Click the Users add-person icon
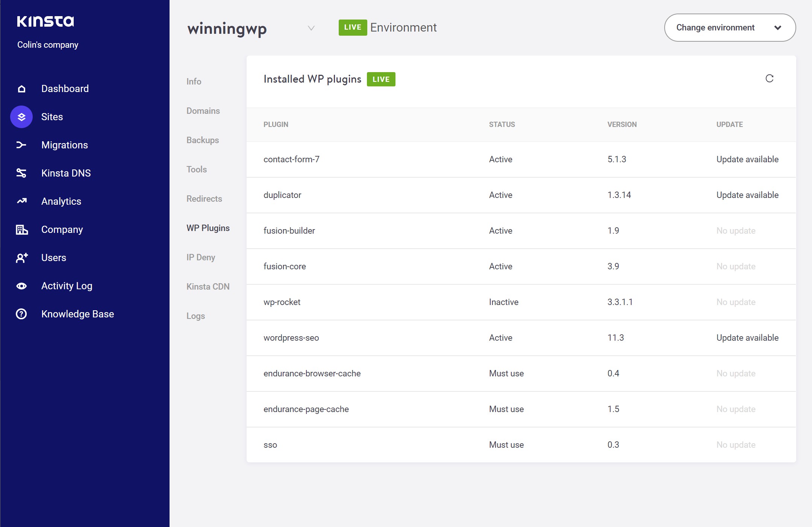 click(x=21, y=258)
